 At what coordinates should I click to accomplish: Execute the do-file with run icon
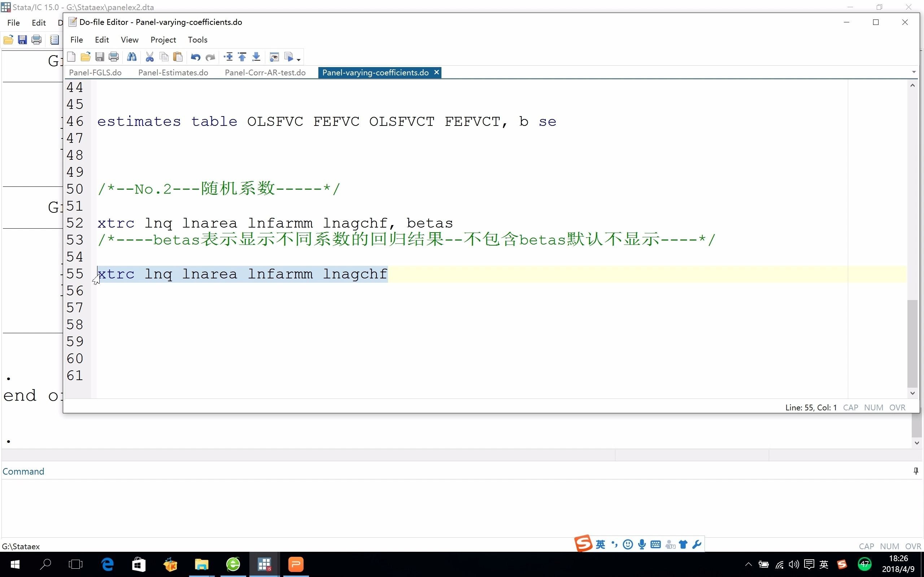[289, 57]
